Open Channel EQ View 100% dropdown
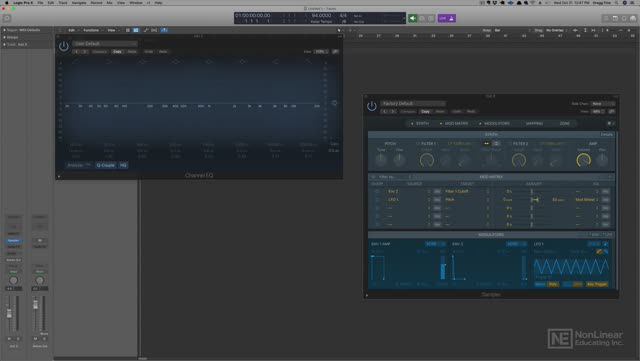 [x=321, y=52]
